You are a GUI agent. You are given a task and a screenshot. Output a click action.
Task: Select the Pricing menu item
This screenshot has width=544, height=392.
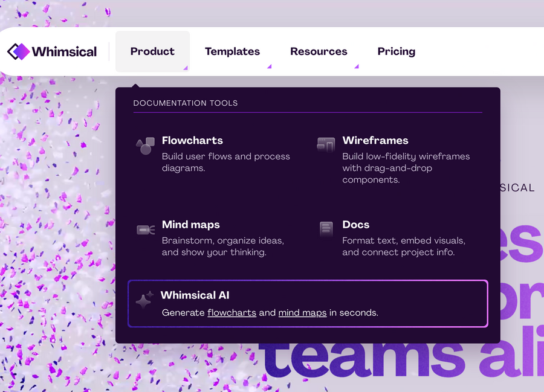pyautogui.click(x=396, y=51)
